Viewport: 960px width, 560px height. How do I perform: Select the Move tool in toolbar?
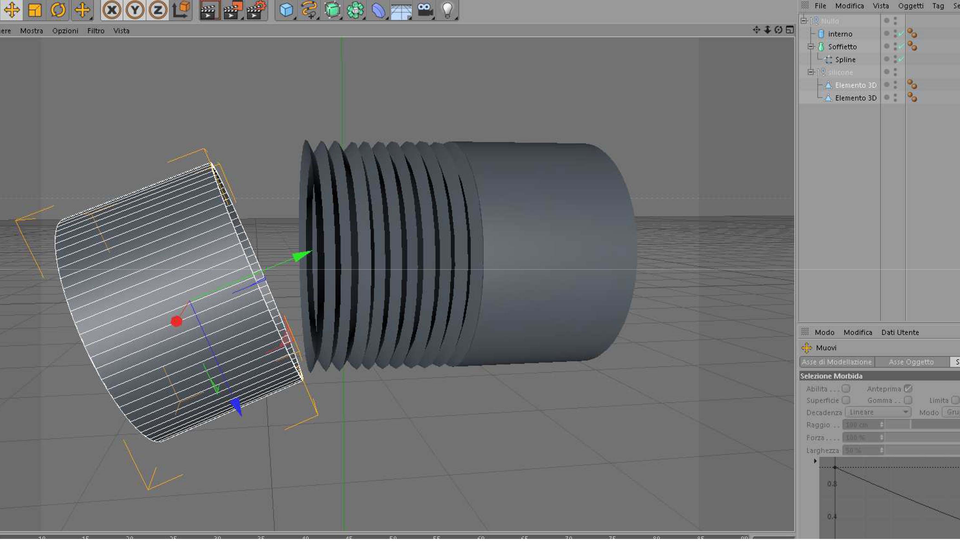pyautogui.click(x=12, y=10)
